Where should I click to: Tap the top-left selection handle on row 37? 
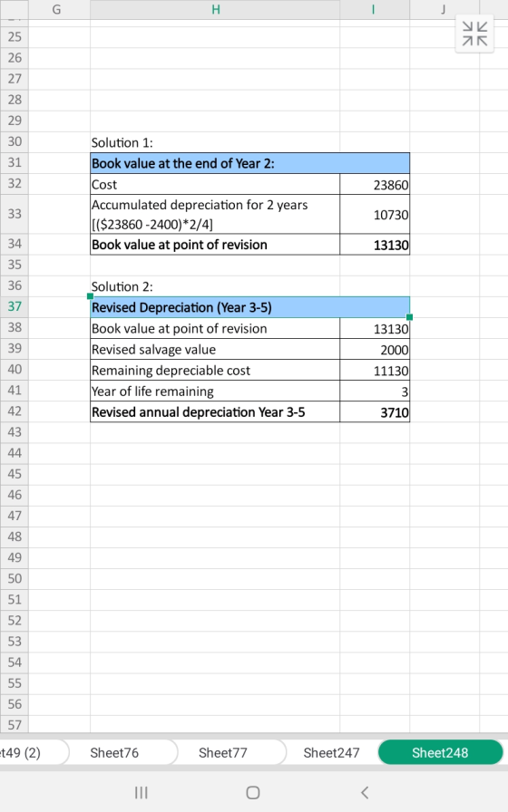coord(90,296)
